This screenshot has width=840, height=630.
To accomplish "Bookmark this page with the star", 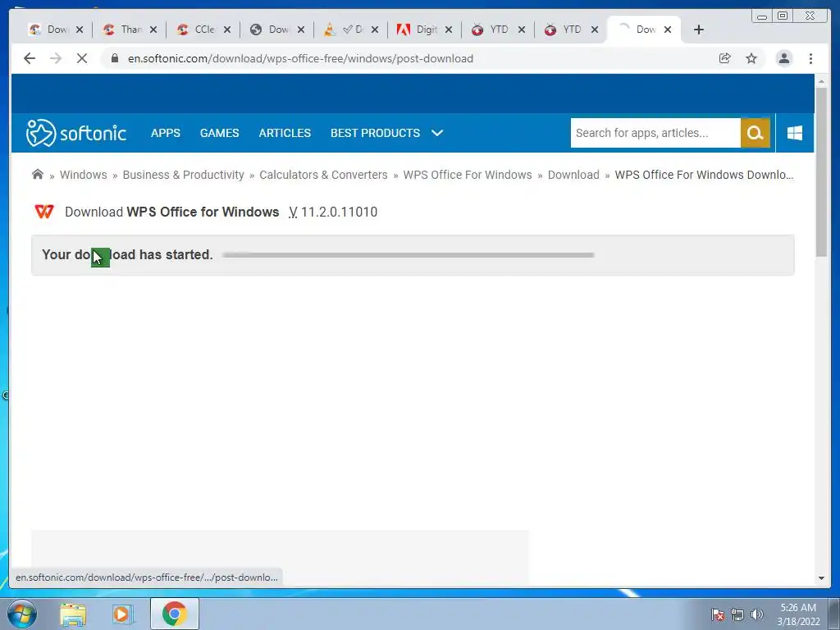I will click(x=751, y=58).
